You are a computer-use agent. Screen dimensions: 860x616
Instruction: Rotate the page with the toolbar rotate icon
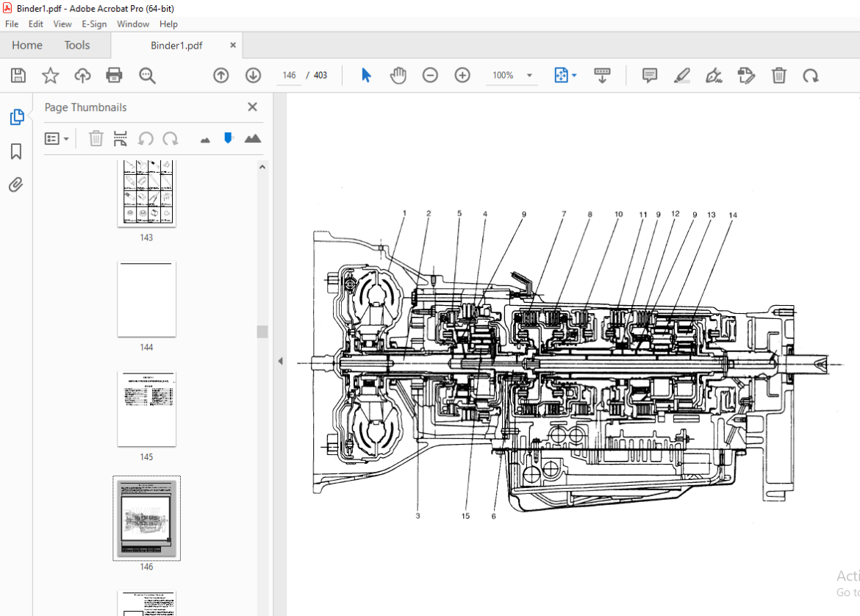coord(811,75)
